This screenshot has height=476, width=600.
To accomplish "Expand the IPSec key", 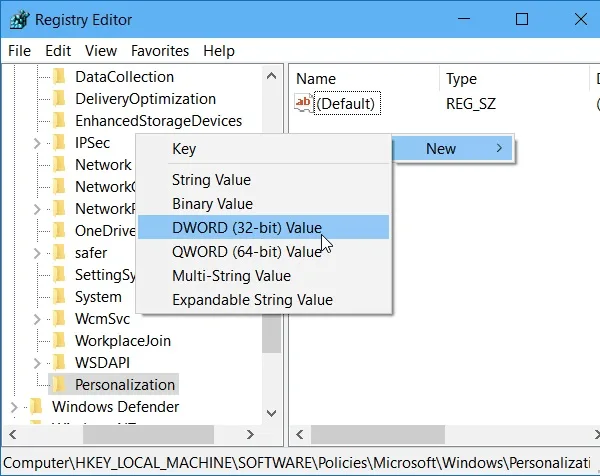I will [37, 143].
